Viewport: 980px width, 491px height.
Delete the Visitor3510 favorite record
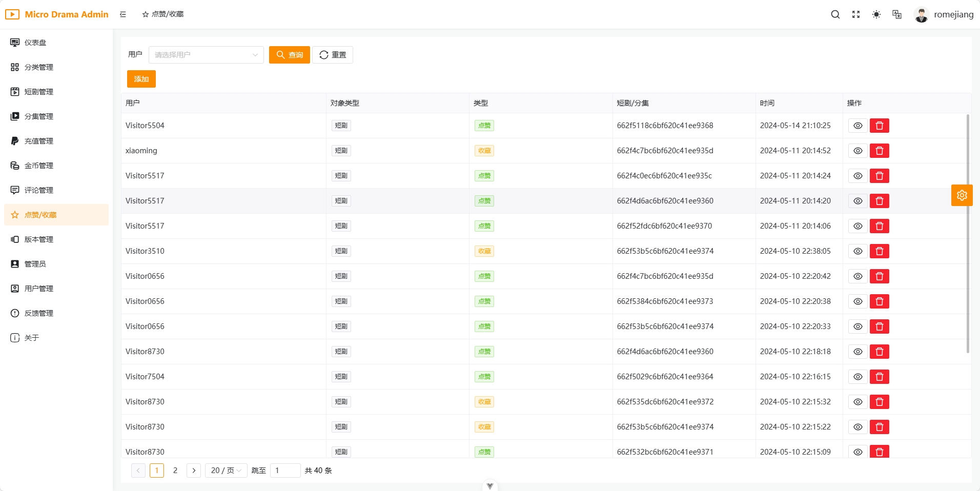(880, 251)
